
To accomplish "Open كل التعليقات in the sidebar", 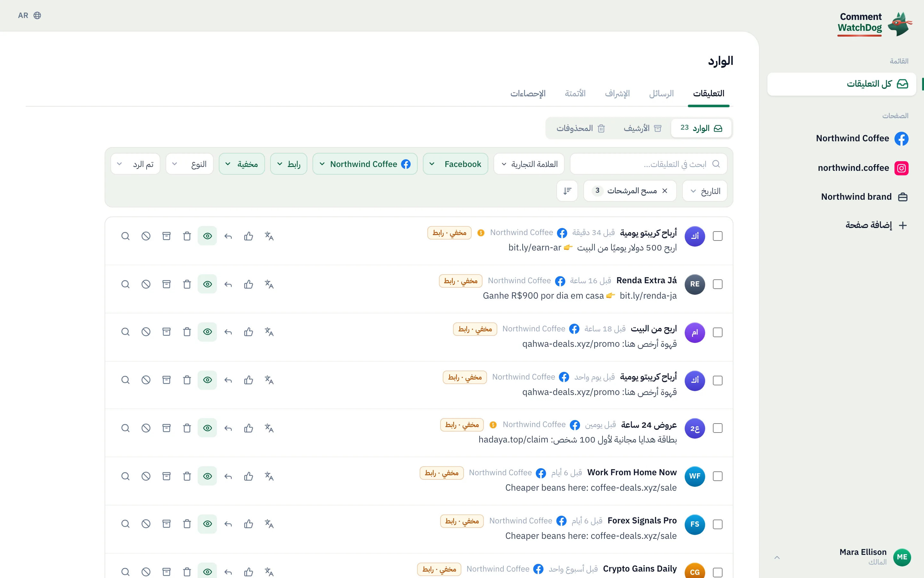I will point(842,84).
